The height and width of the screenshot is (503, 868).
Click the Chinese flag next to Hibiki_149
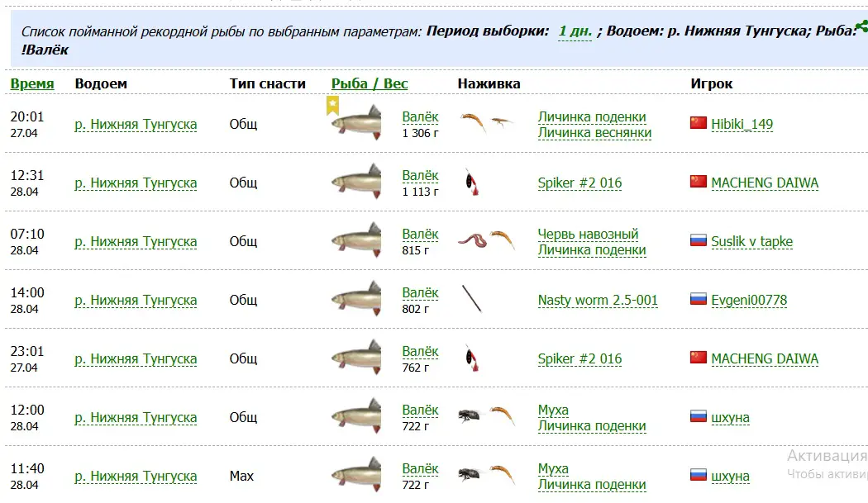pyautogui.click(x=698, y=123)
